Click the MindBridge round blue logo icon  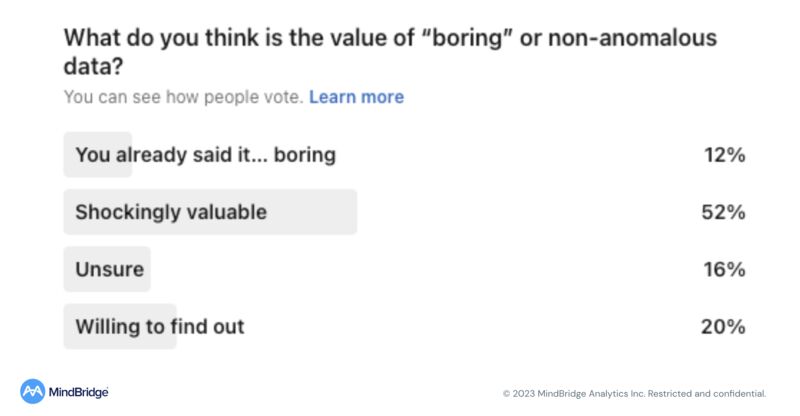pos(33,391)
